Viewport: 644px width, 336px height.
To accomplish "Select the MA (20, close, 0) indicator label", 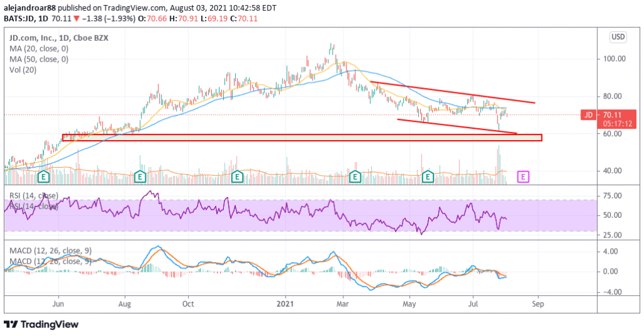I will coord(39,49).
